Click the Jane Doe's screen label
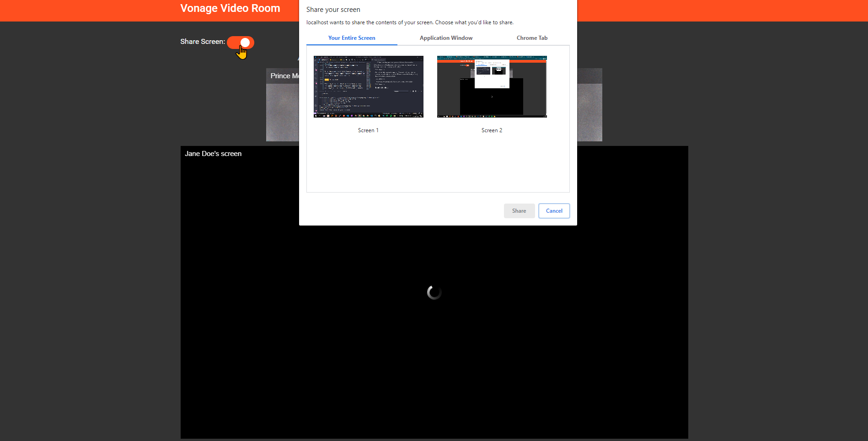 213,153
